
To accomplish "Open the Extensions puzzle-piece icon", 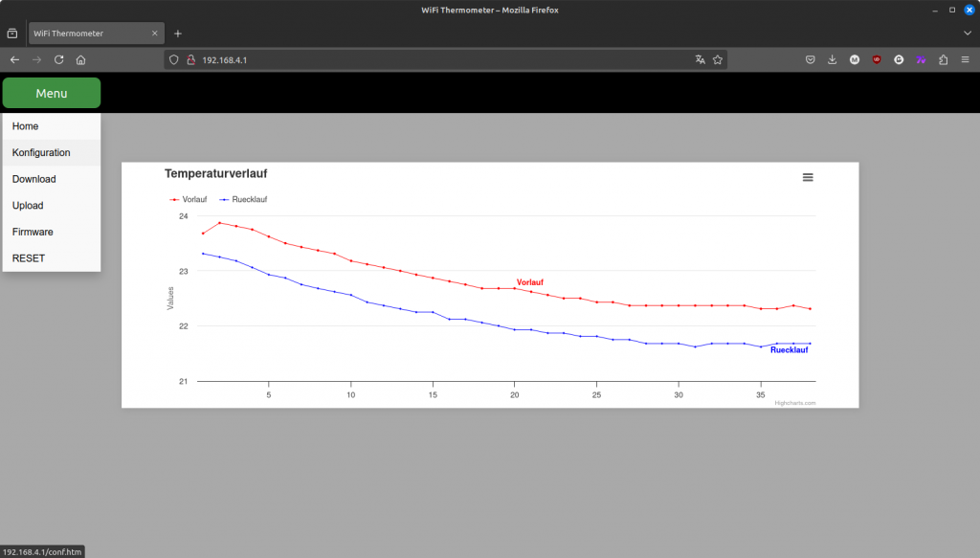I will point(944,59).
